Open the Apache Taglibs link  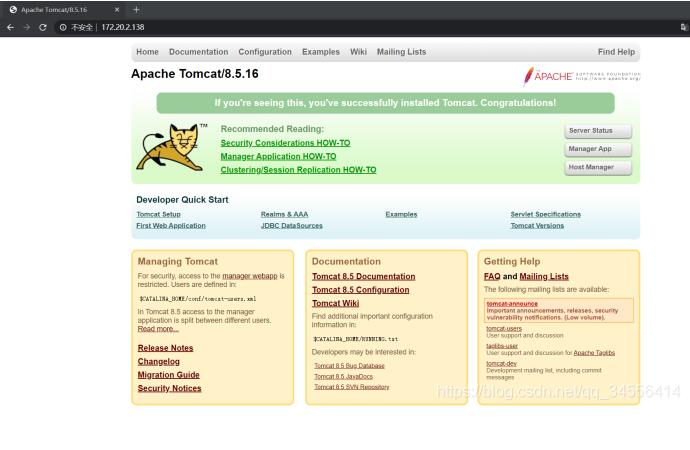point(594,353)
